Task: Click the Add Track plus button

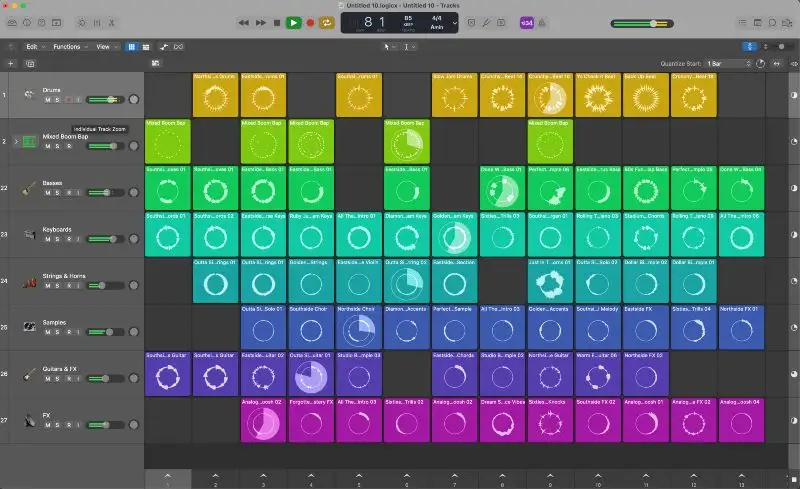Action: (11, 63)
